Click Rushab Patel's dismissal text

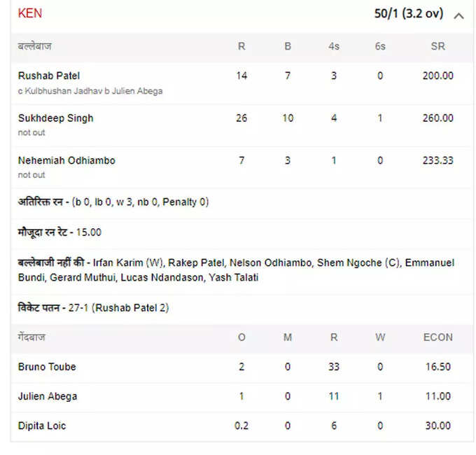[90, 91]
